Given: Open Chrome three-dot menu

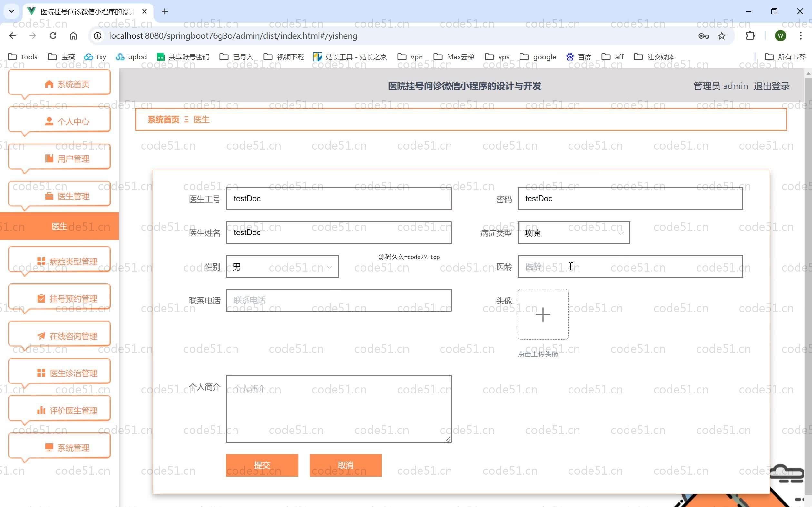Looking at the screenshot, I should click(x=801, y=35).
